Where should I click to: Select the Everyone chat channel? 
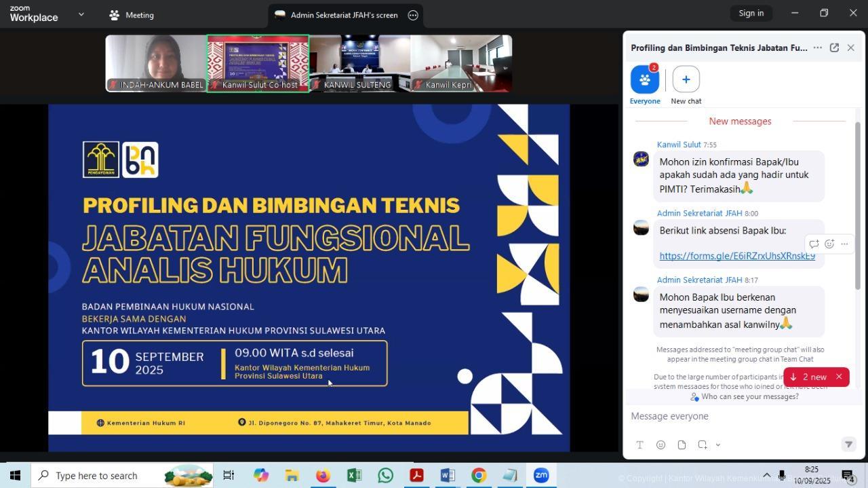coord(645,80)
